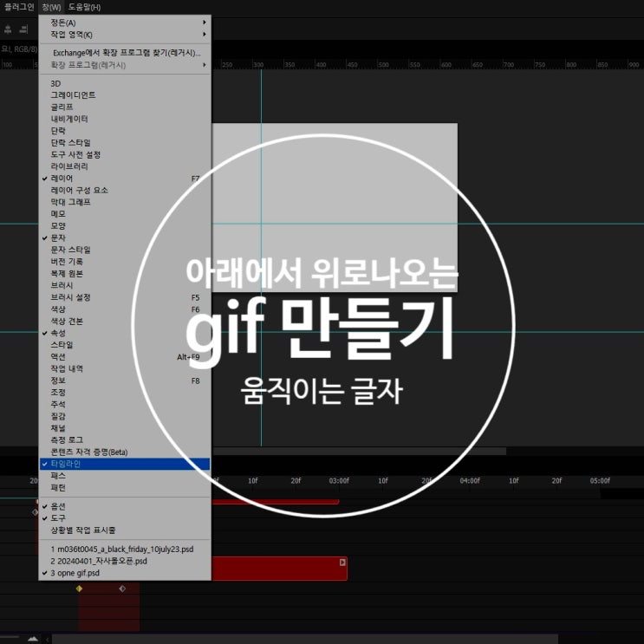The width and height of the screenshot is (644, 644).
Task: Open the 스타일 panel
Action: [x=125, y=345]
